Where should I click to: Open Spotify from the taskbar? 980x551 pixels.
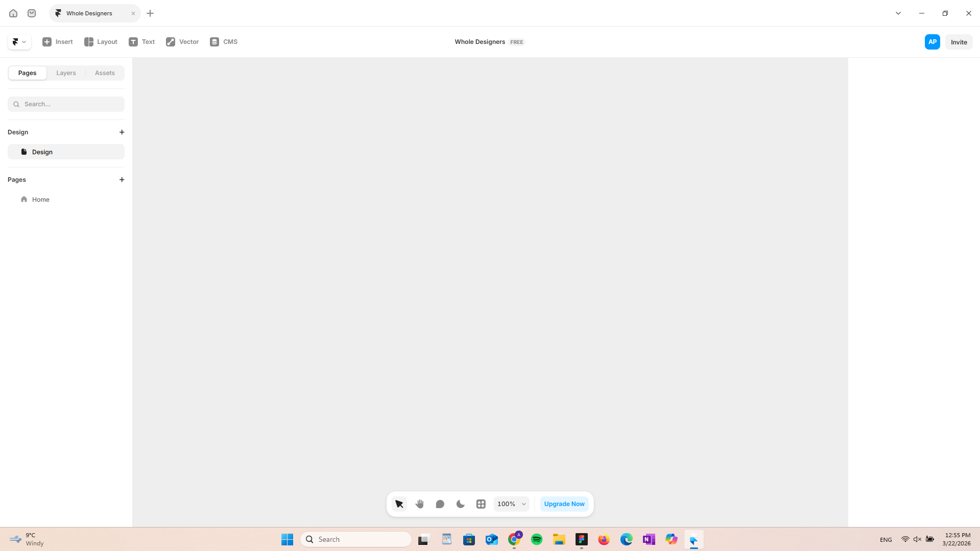[537, 539]
